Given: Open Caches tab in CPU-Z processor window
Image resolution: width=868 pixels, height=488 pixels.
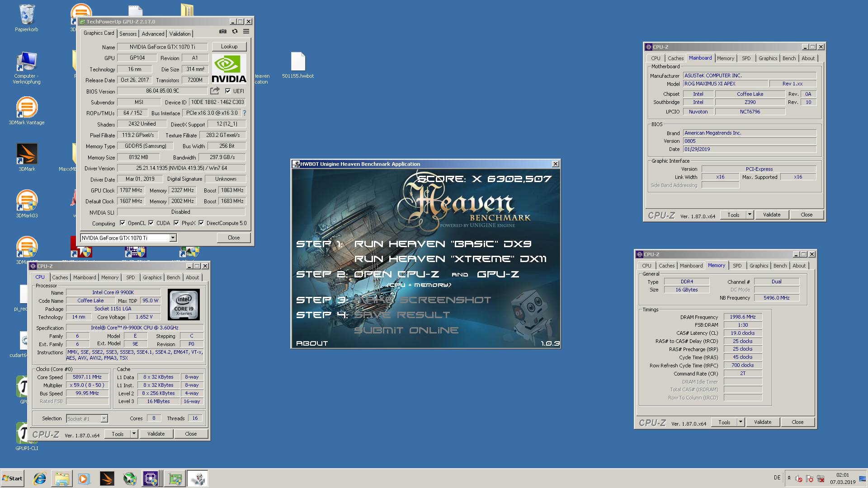Looking at the screenshot, I should (x=60, y=277).
